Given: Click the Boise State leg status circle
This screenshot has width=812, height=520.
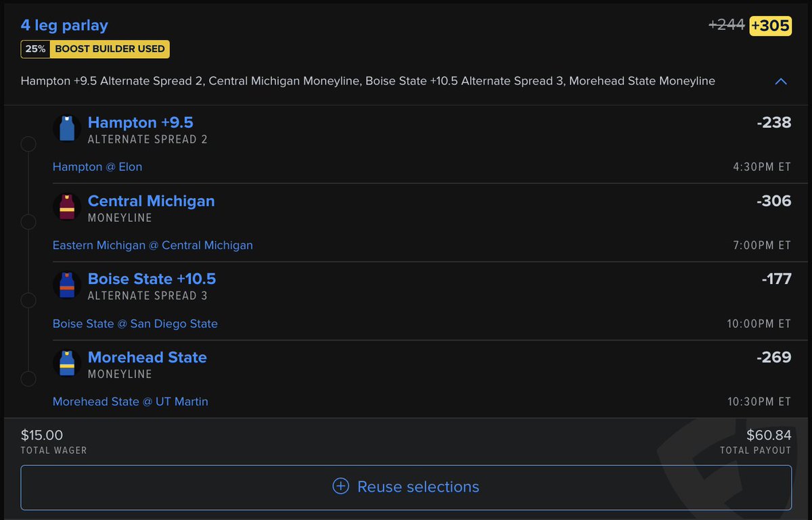Looking at the screenshot, I should coord(28,300).
